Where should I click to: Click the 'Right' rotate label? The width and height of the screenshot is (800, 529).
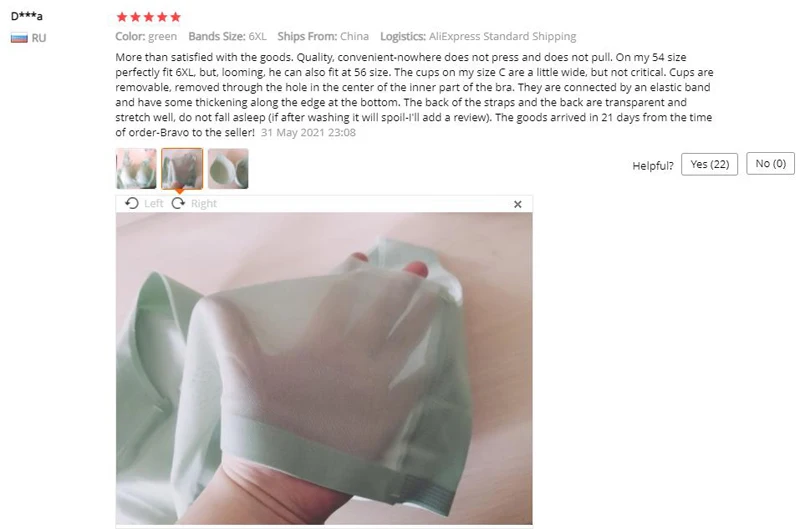204,204
